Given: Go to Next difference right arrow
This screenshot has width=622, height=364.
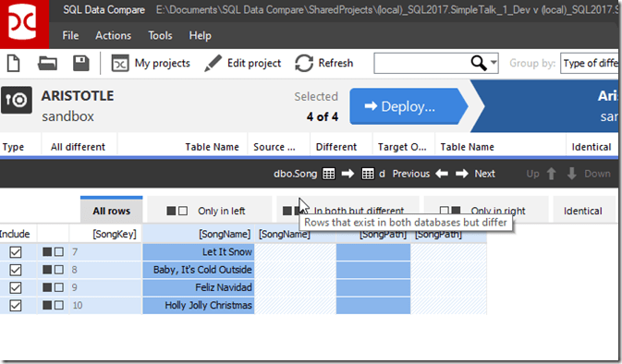Looking at the screenshot, I should coord(461,174).
